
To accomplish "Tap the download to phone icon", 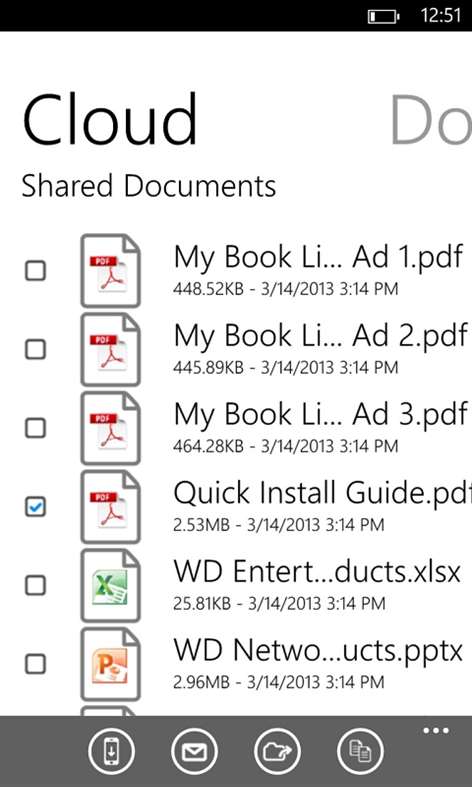I will coord(111,752).
